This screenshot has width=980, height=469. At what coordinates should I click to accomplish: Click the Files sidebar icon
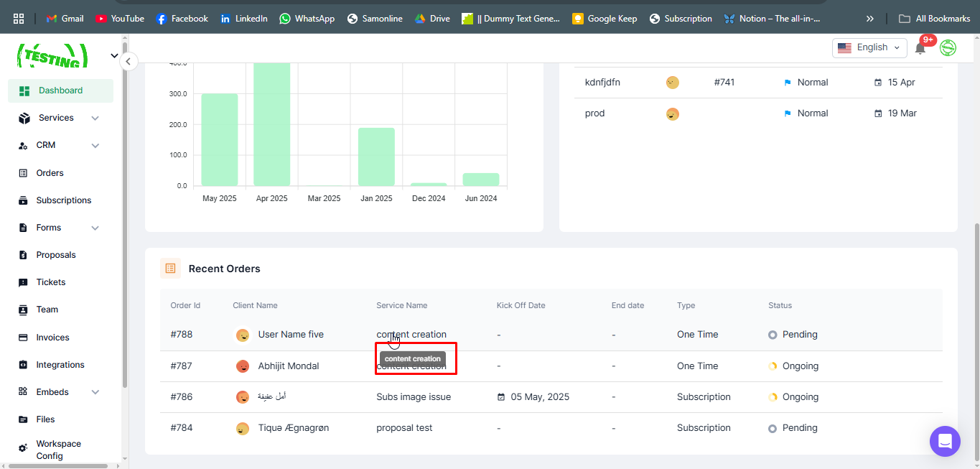(x=23, y=419)
